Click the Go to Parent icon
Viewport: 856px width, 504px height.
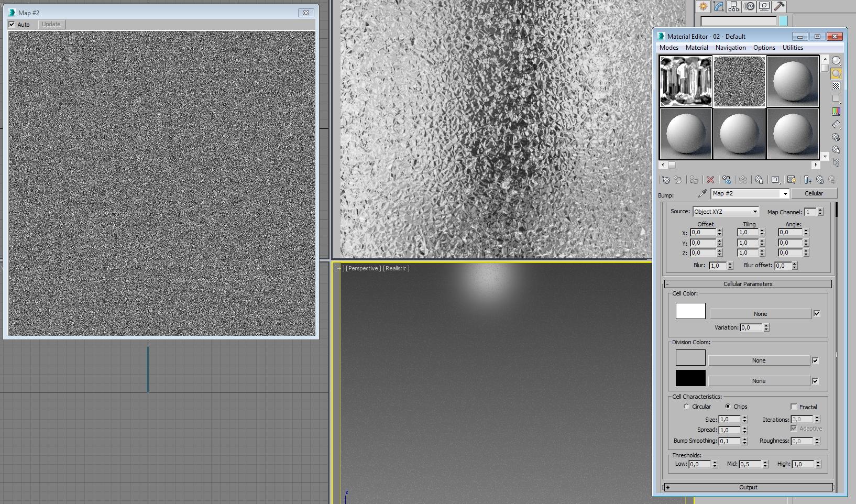820,180
